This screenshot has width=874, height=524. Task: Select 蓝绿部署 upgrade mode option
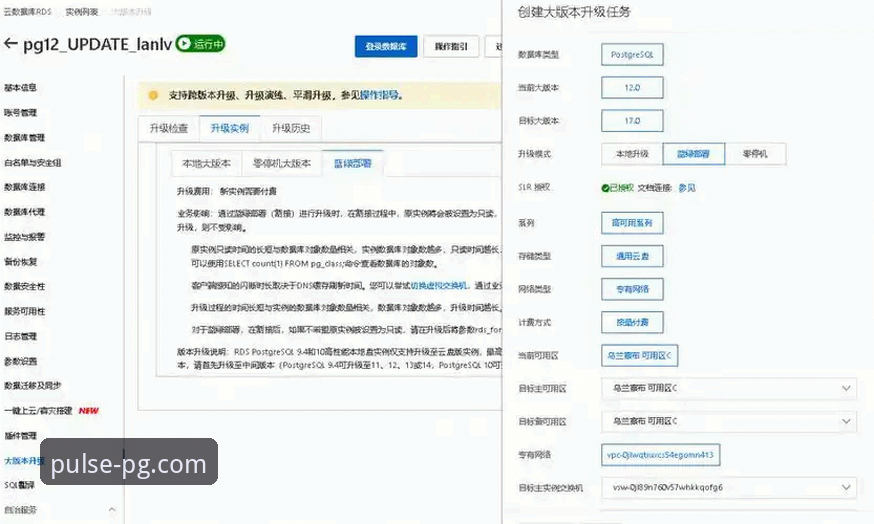point(693,154)
